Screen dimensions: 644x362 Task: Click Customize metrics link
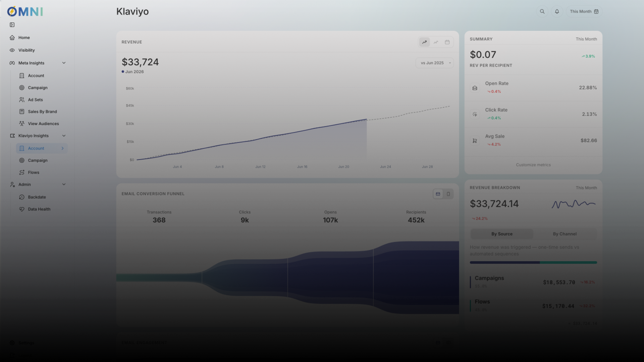coord(533,165)
